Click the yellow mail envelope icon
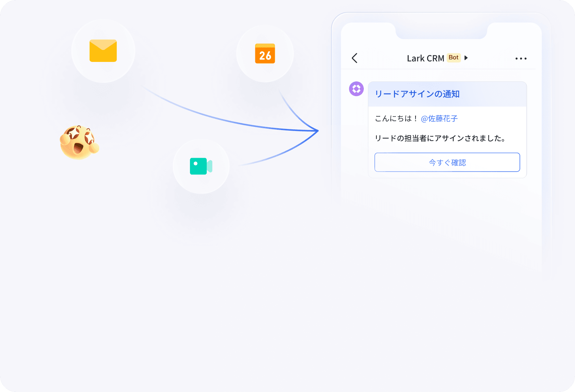Screen dimensions: 575x392 click(103, 51)
